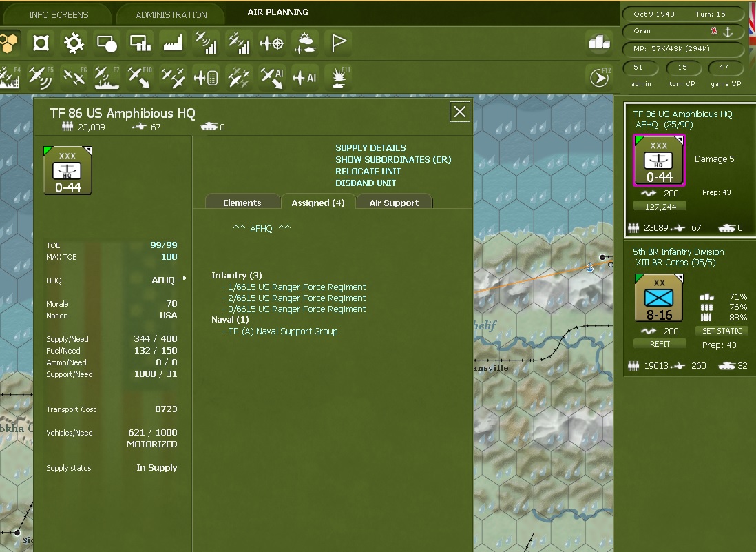Click the turn VP value 15
The image size is (756, 552).
pyautogui.click(x=682, y=68)
